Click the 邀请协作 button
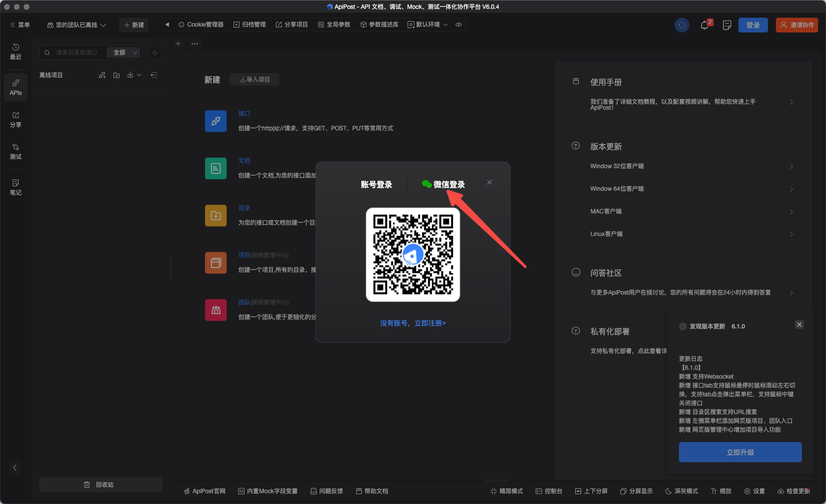The image size is (826, 504). 797,25
